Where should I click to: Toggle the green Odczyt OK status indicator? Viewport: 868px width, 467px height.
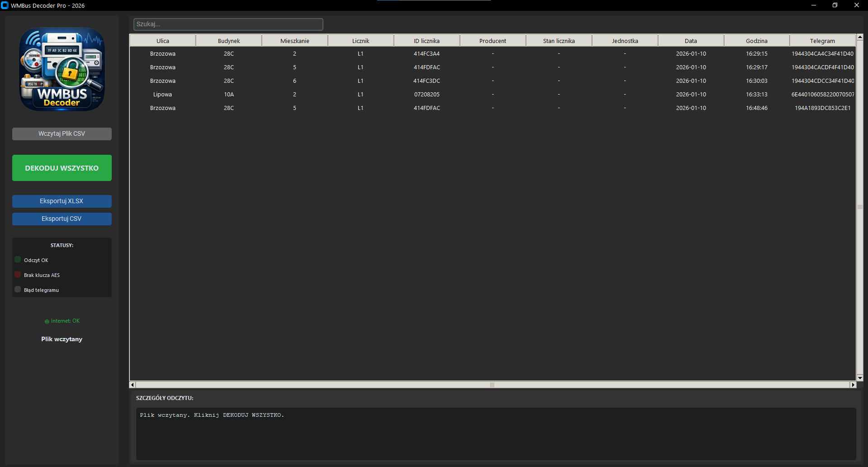click(18, 259)
